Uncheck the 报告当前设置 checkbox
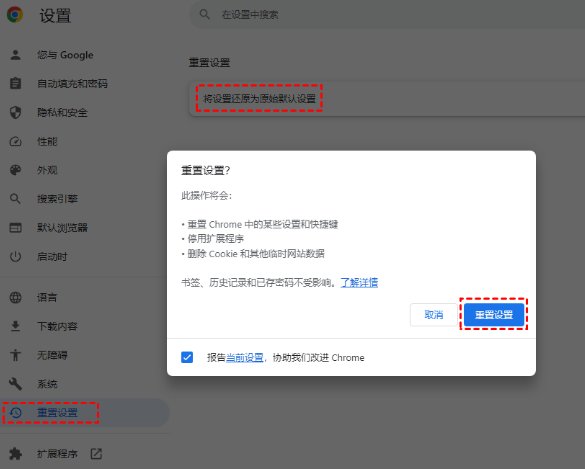Viewport: 585px width, 469px height. coord(187,357)
